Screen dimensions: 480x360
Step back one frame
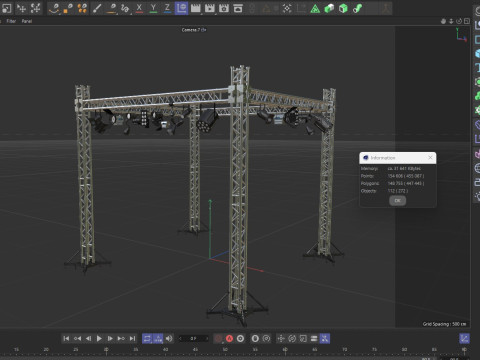pos(88,338)
